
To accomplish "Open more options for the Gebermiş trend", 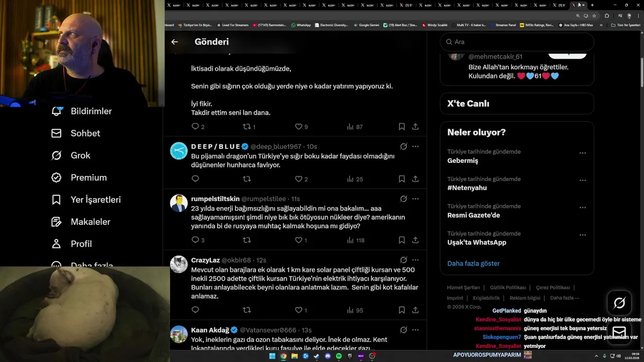I will 583,153.
